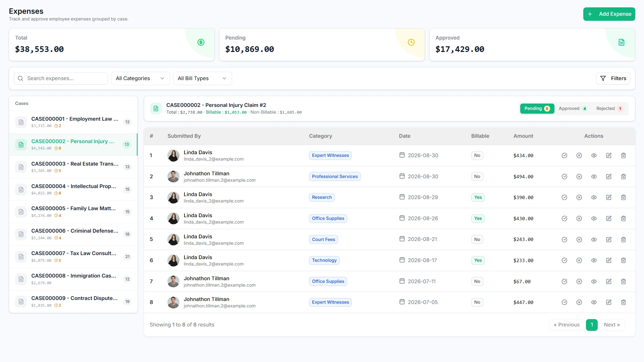
Task: Click the Professional Services category tag
Action: [x=335, y=177]
